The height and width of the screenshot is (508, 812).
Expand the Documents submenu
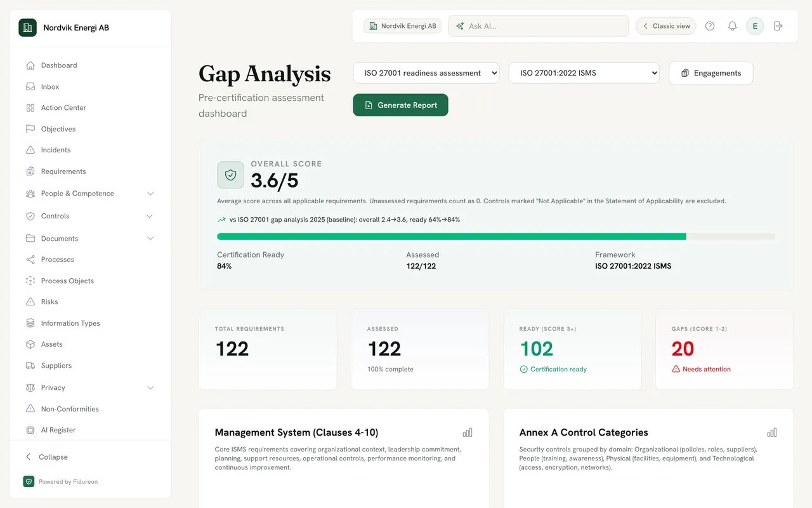coord(150,238)
